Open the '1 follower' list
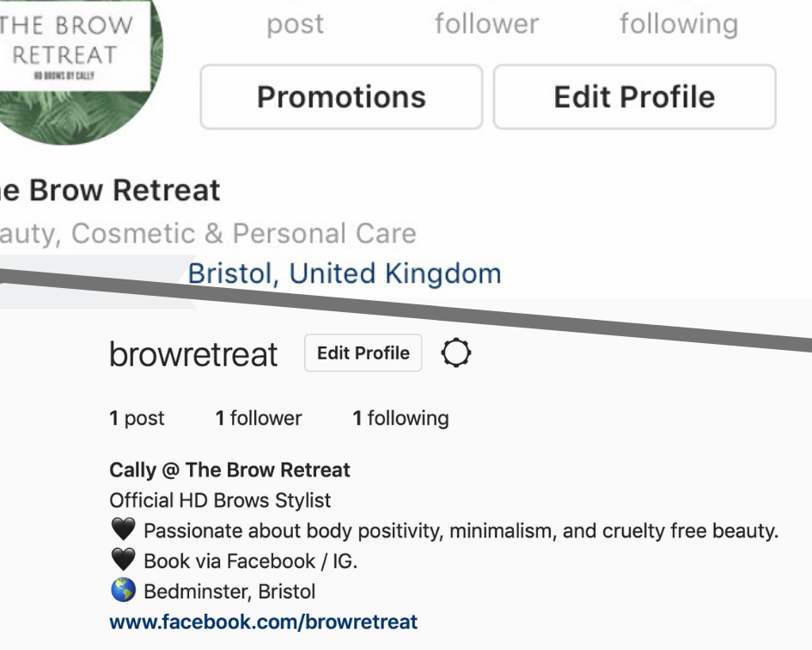The width and height of the screenshot is (812, 650). pos(259,418)
